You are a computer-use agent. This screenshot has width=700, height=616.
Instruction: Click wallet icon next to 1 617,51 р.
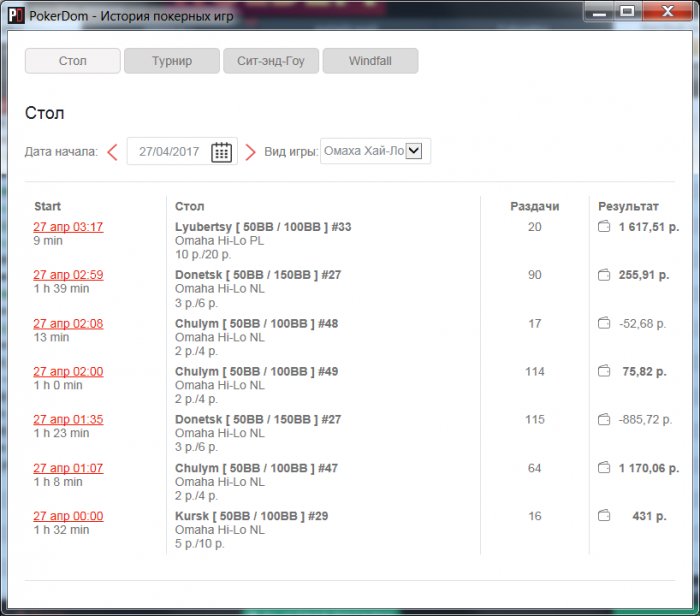pos(604,227)
